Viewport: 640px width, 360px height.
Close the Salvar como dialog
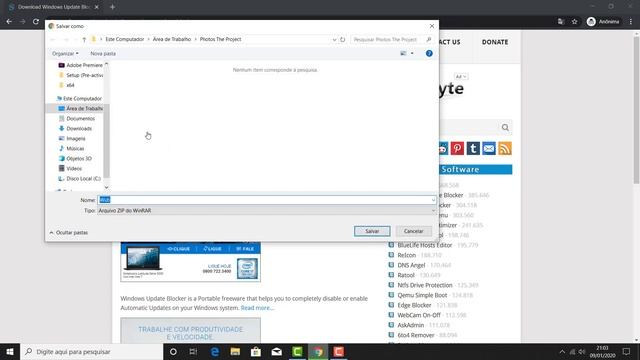click(x=432, y=26)
